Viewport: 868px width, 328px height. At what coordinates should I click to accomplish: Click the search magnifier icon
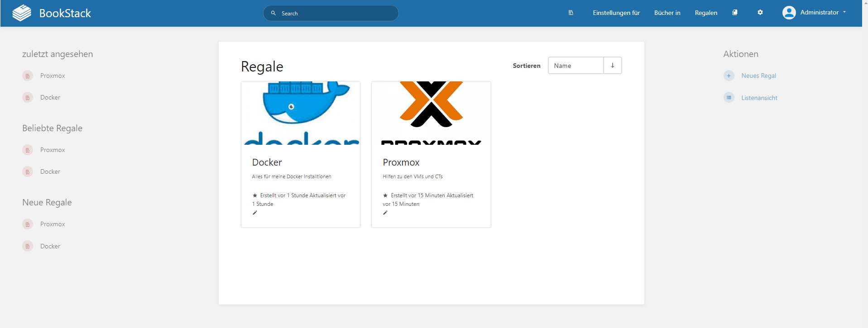pyautogui.click(x=273, y=13)
